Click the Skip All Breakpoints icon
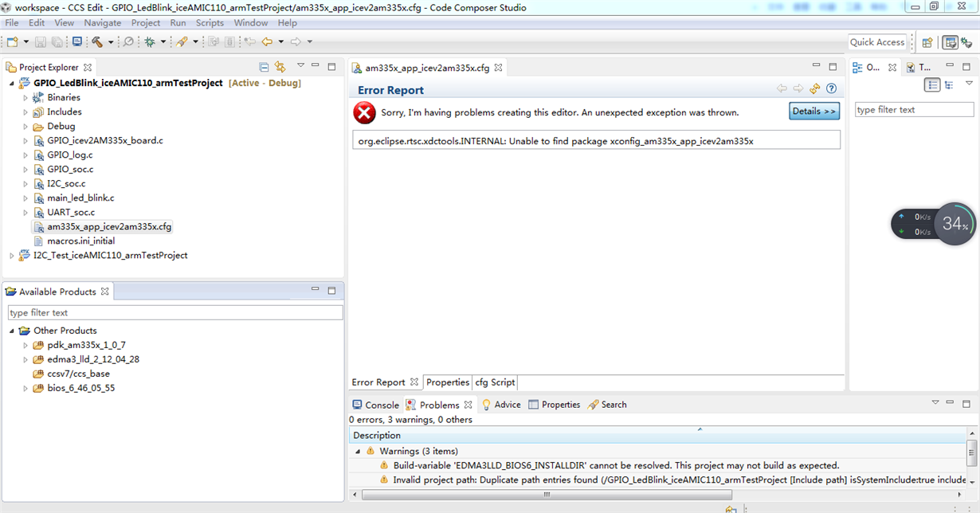The width and height of the screenshot is (980, 513). pos(128,42)
